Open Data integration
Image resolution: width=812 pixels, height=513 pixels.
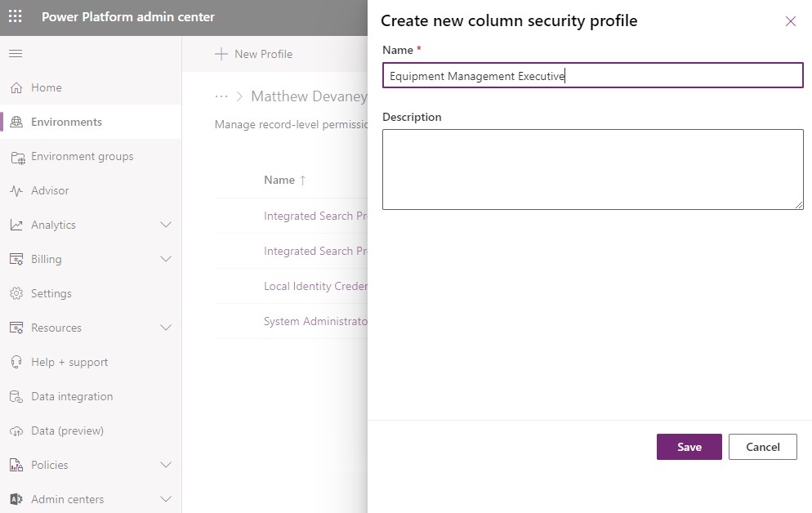click(71, 396)
